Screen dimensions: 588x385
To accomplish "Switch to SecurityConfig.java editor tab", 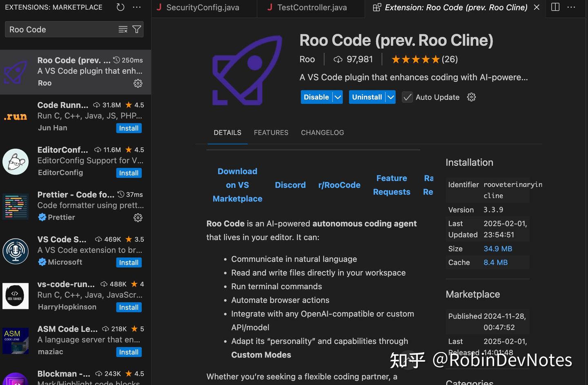I will click(x=203, y=7).
